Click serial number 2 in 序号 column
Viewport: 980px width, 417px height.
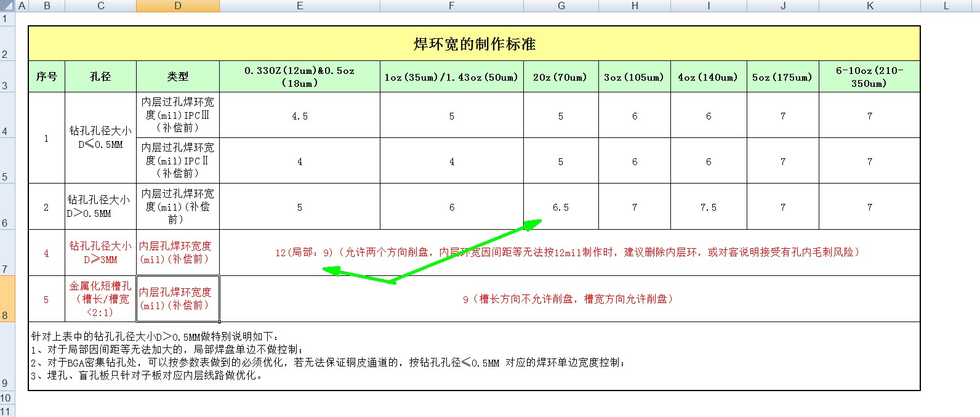pyautogui.click(x=47, y=206)
